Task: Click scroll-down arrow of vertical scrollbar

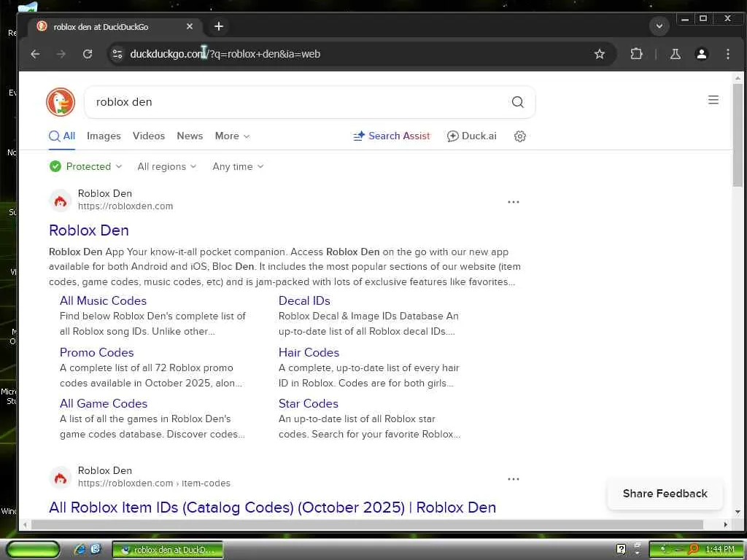Action: pyautogui.click(x=738, y=513)
